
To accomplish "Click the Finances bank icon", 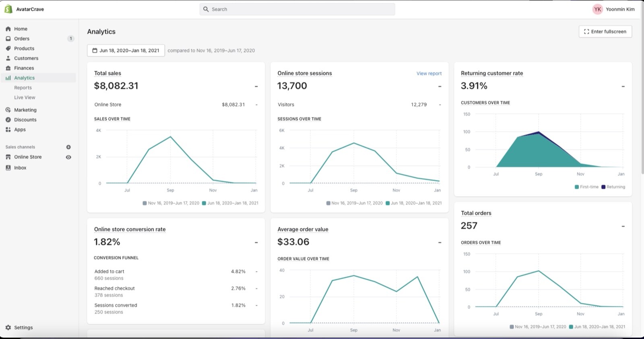I will tap(8, 68).
